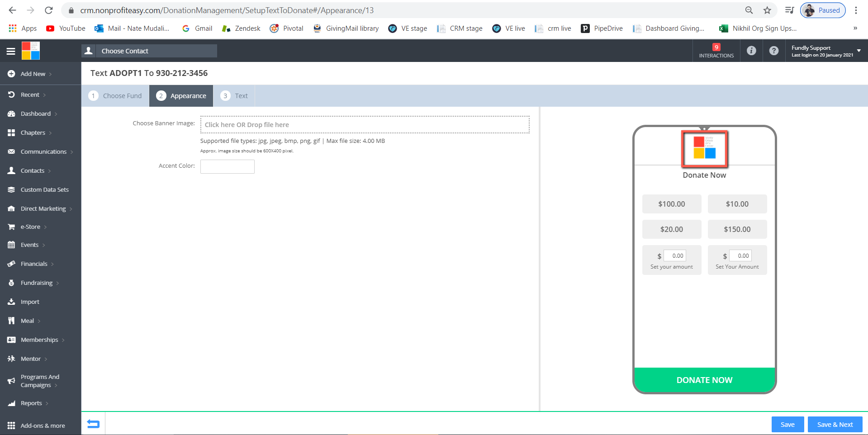
Task: Click the Add New plus icon
Action: point(11,74)
